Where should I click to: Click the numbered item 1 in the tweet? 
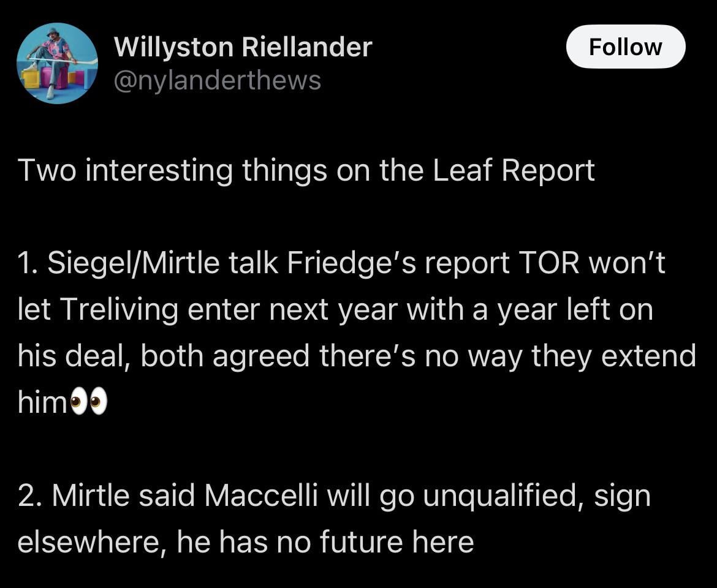tap(28, 262)
